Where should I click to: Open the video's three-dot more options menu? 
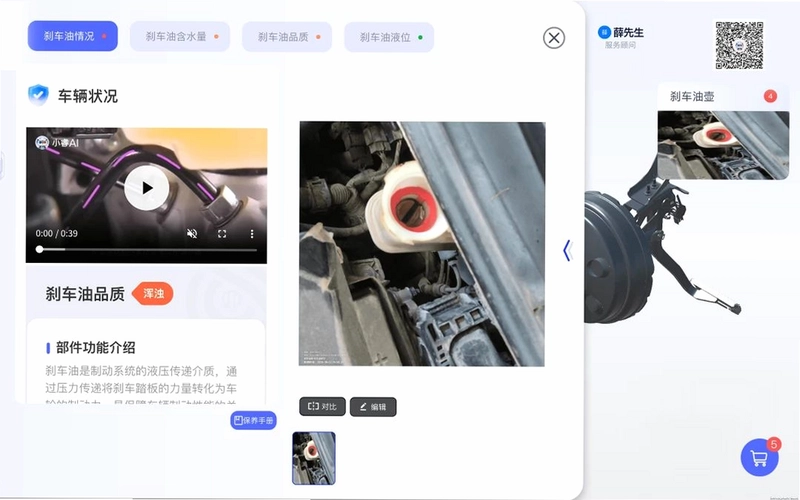[x=252, y=234]
